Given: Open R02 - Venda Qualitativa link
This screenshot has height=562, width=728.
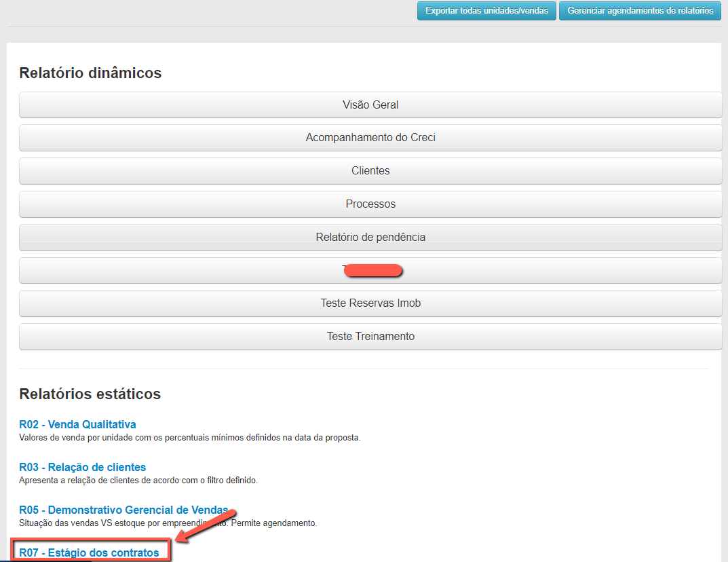Looking at the screenshot, I should [77, 425].
